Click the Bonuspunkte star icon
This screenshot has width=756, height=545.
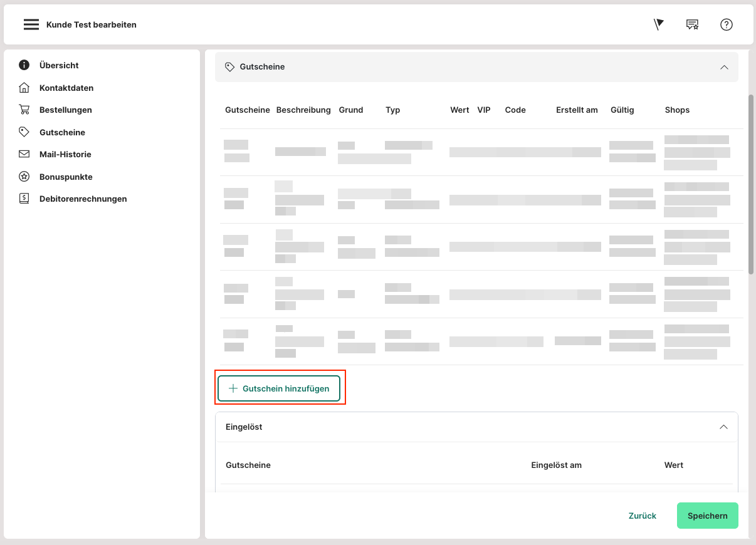[x=24, y=177]
